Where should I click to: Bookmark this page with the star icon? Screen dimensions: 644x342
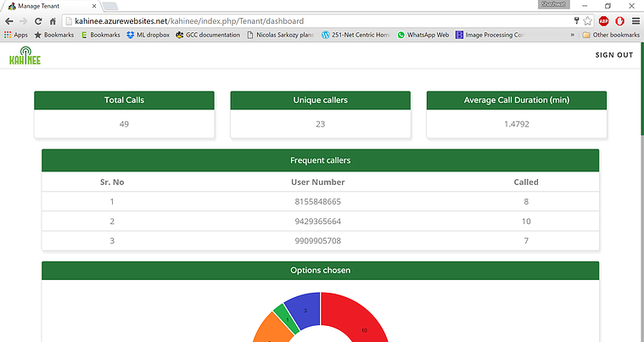[588, 21]
